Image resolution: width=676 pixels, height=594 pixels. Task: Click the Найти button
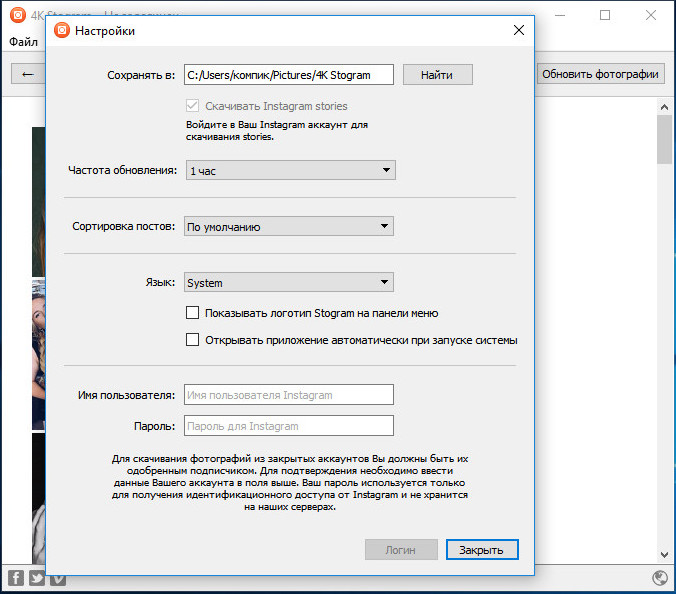coord(438,75)
